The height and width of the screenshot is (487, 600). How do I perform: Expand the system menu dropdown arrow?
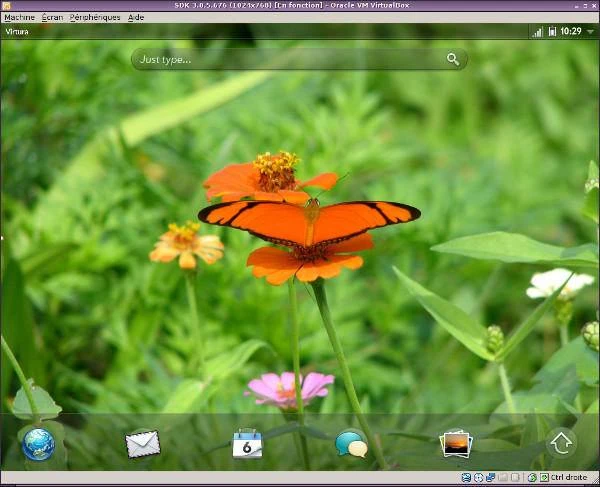point(590,32)
